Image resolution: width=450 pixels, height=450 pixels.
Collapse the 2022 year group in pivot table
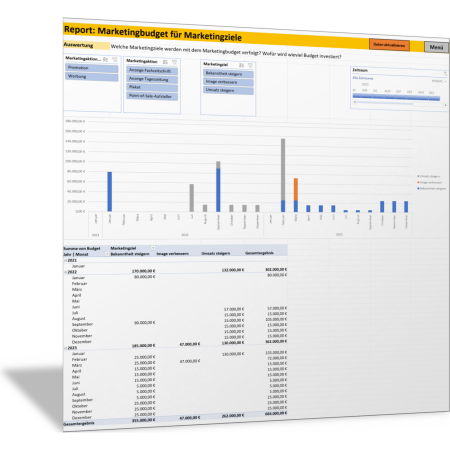[x=65, y=272]
